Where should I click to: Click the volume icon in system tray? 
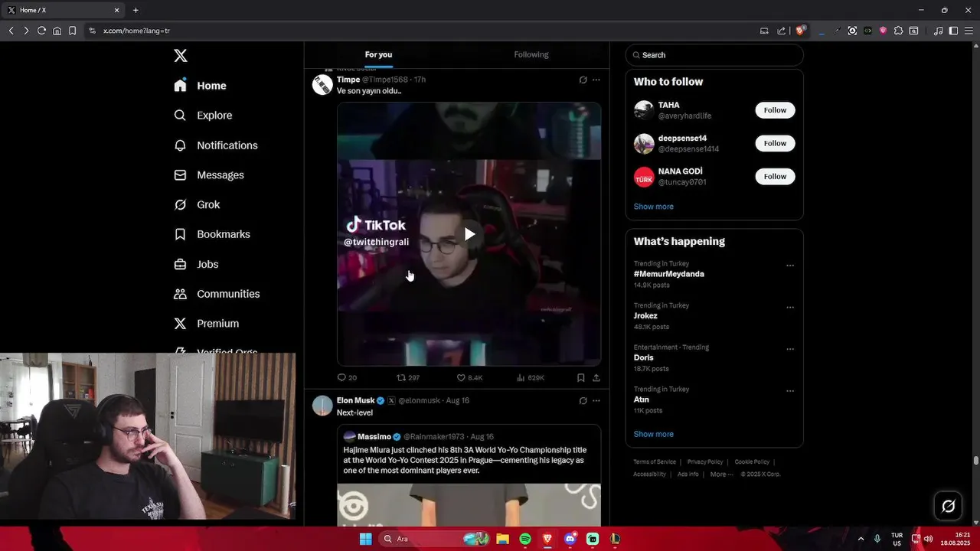[929, 539]
